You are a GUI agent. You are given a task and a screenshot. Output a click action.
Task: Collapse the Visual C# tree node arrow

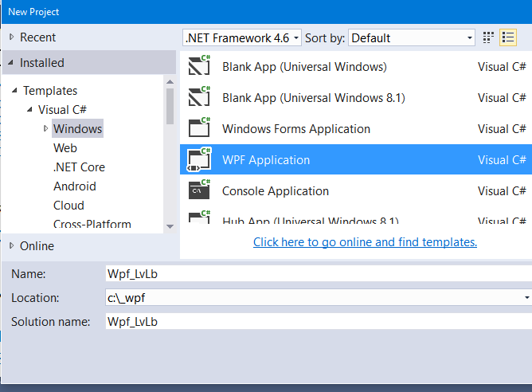pos(29,109)
